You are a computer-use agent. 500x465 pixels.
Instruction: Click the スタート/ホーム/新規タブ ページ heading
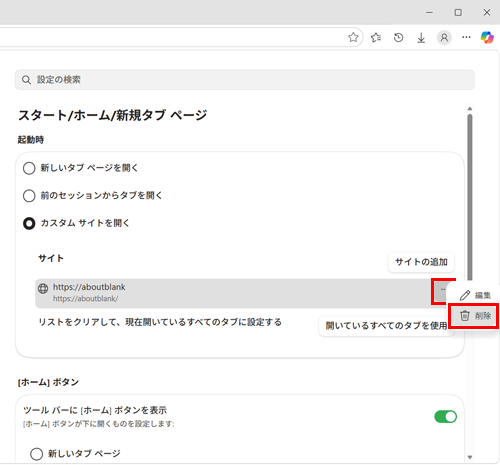(x=112, y=116)
